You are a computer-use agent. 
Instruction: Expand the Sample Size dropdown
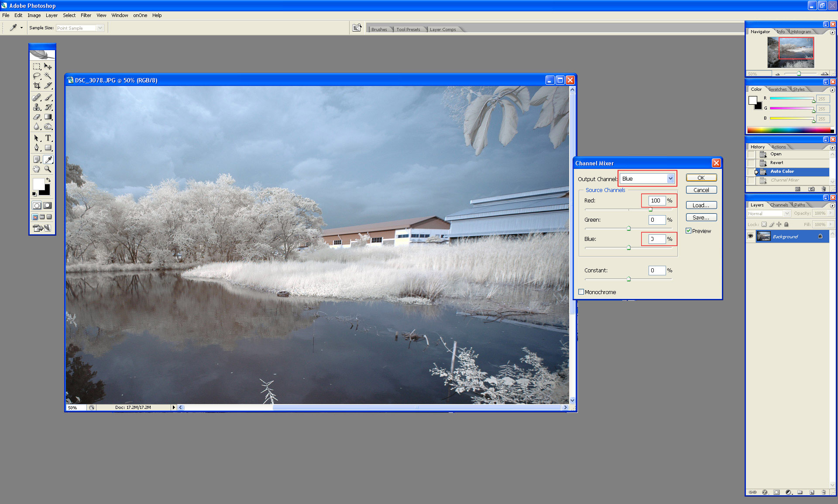pos(100,28)
